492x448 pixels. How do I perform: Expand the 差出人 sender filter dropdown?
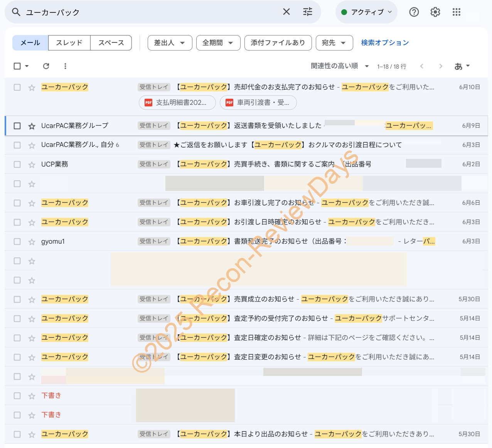click(x=170, y=43)
